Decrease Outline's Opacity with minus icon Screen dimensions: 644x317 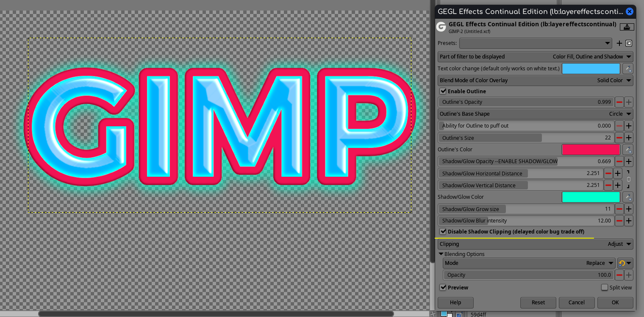pos(619,102)
